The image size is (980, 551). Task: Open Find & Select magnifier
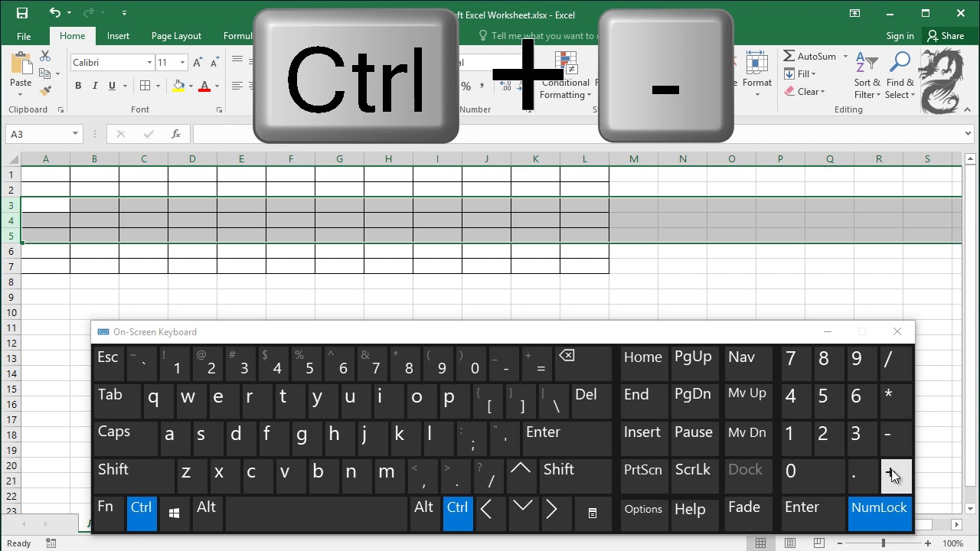[x=899, y=63]
